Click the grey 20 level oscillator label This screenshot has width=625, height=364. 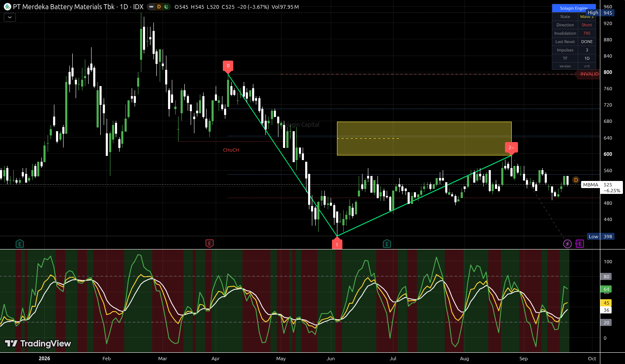click(606, 323)
